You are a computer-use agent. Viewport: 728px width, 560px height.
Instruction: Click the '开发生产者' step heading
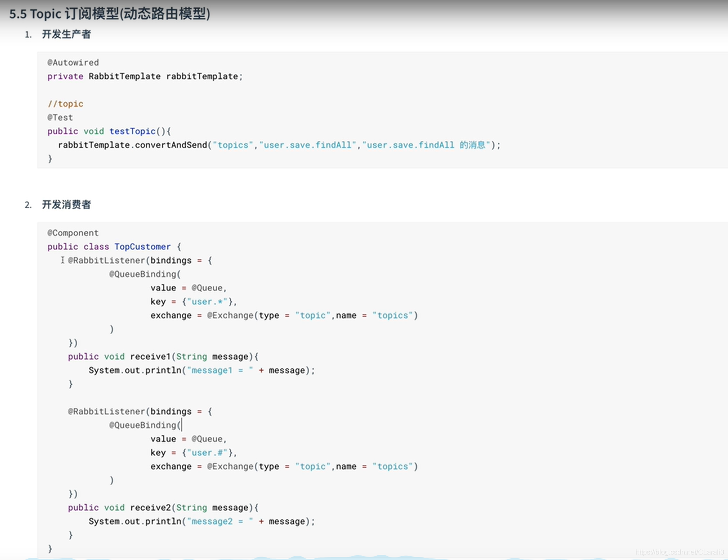tap(66, 34)
